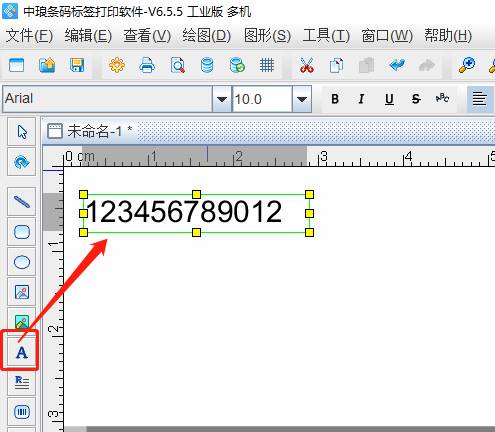The image size is (495, 432).
Task: Pick the ellipse drawing tool
Action: point(22,262)
